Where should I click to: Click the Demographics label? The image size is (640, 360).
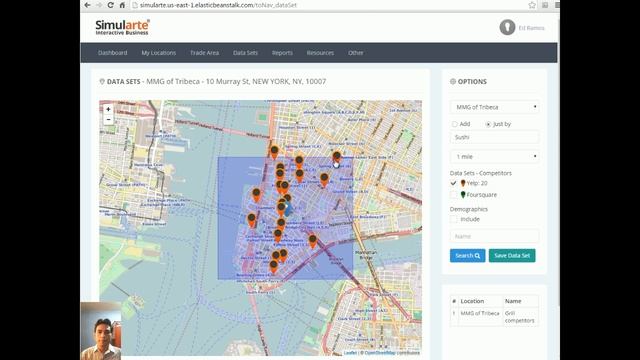tap(469, 209)
